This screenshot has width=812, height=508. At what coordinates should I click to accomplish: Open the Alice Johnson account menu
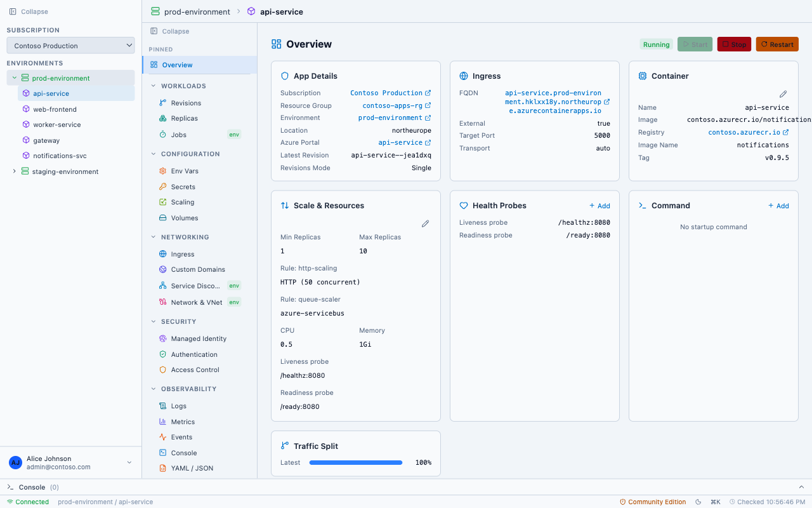coord(70,462)
